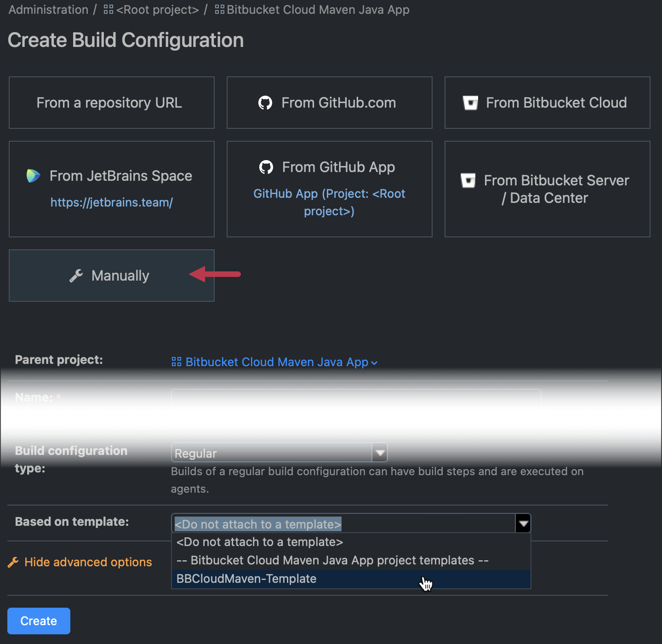The image size is (662, 644).
Task: Choose From Bitbucket Server / Data Center
Action: 548,189
